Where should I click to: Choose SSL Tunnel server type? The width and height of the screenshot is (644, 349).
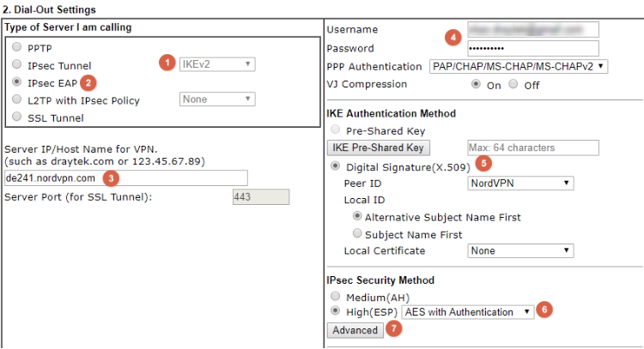coord(18,117)
